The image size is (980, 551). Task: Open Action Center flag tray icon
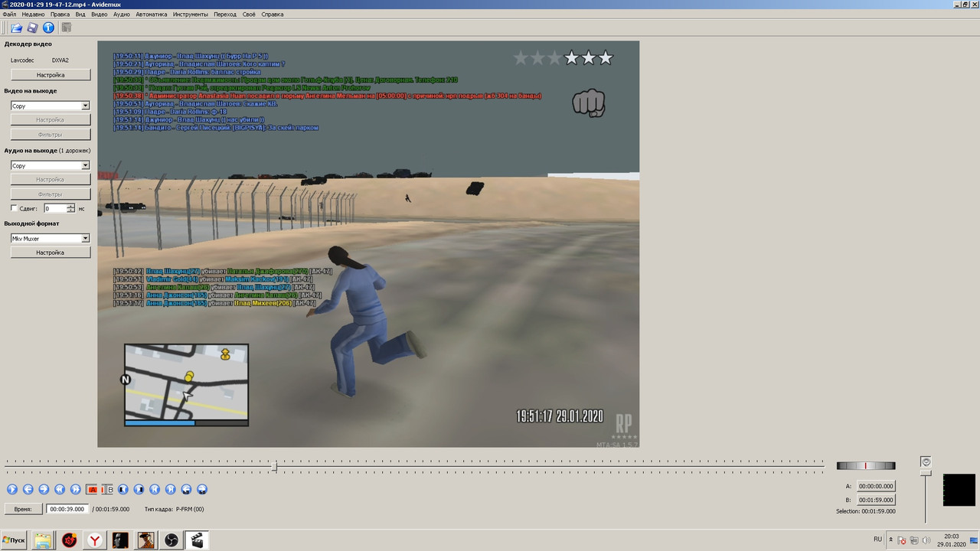pyautogui.click(x=902, y=540)
